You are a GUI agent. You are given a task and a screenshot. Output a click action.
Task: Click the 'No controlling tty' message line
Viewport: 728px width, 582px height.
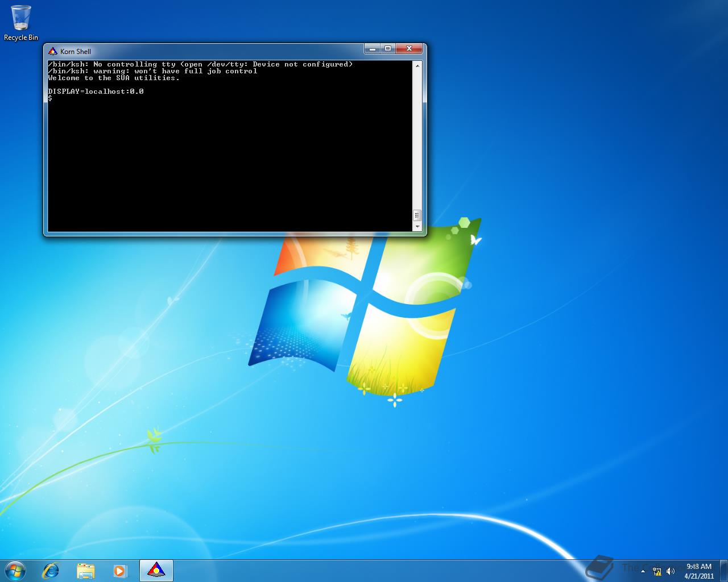coord(200,64)
